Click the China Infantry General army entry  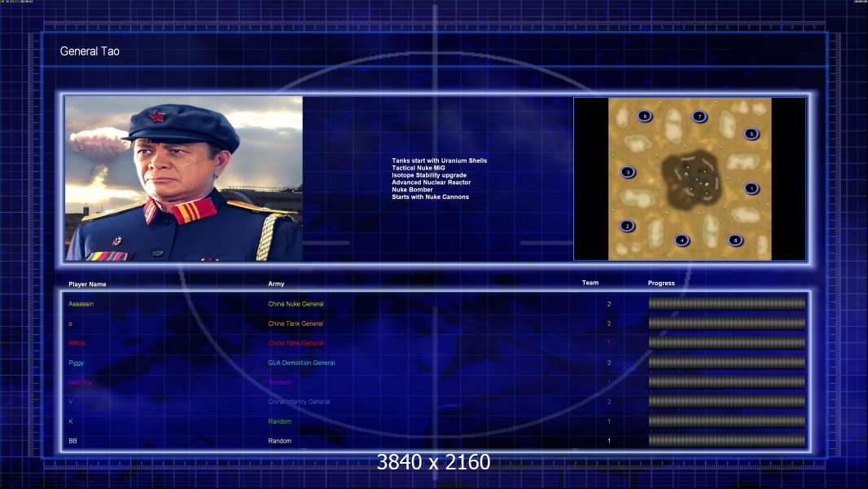coord(299,402)
